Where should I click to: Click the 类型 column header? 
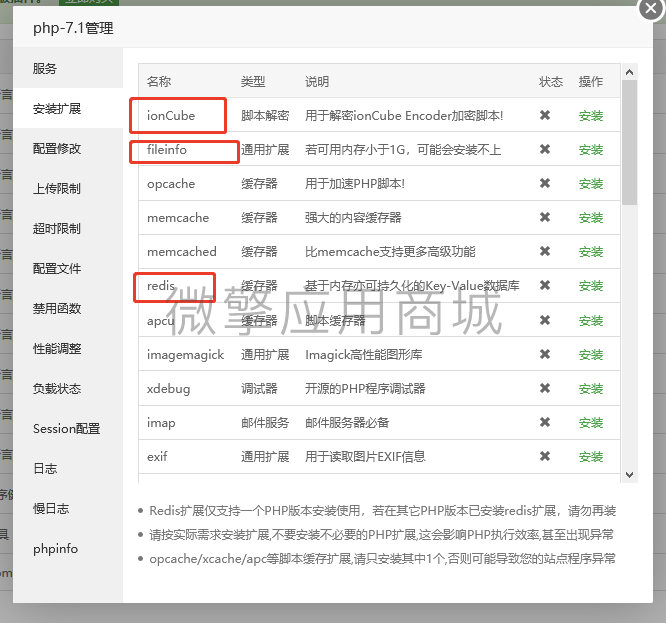point(253,81)
